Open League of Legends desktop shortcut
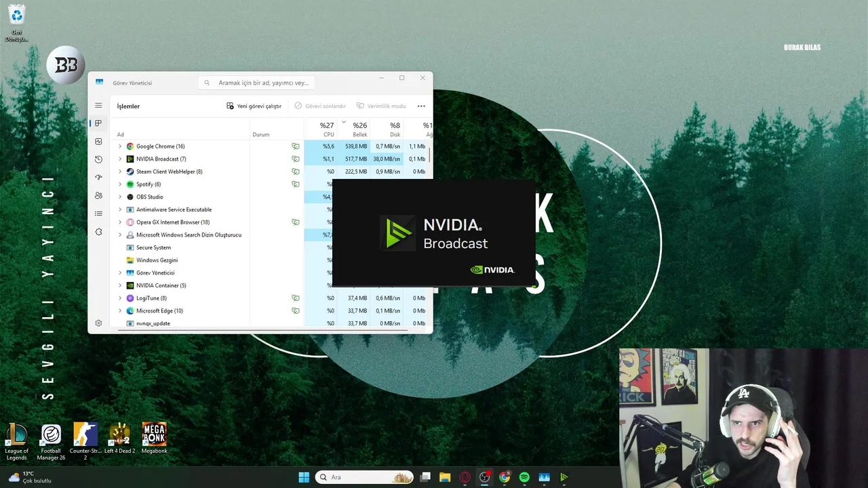 [16, 442]
